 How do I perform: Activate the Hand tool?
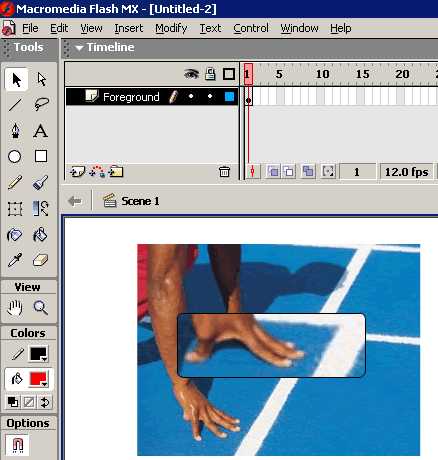(15, 308)
